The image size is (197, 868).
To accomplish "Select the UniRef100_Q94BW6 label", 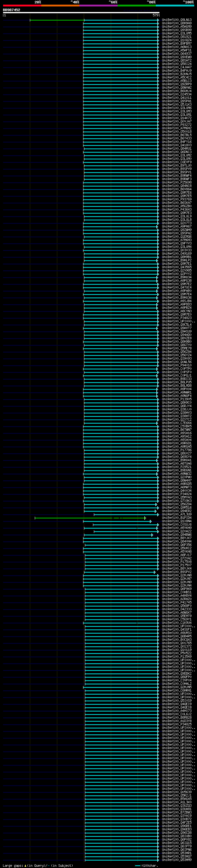I will [177, 535].
